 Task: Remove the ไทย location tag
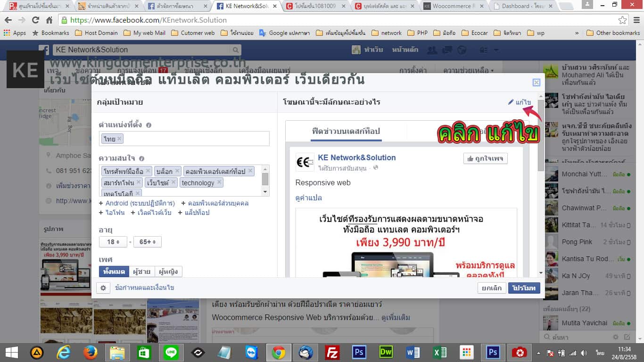pyautogui.click(x=119, y=139)
